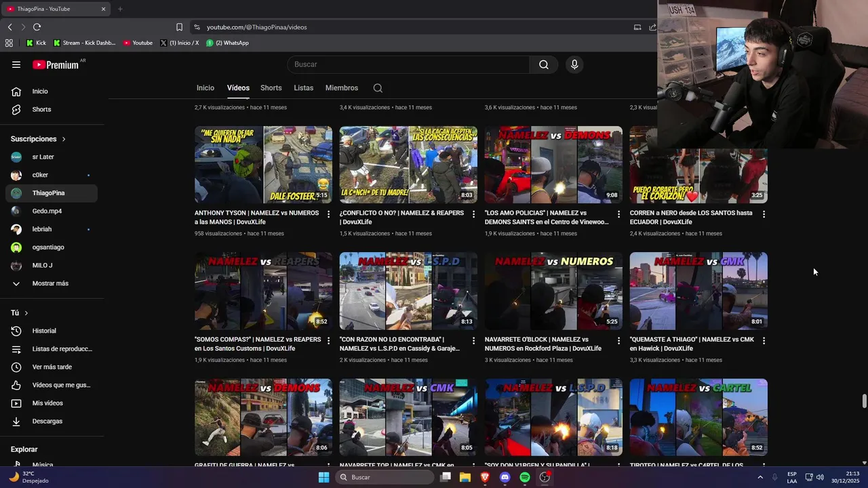Image resolution: width=868 pixels, height=488 pixels.
Task: Play NAMELEZ vs CMK 8:01 thumbnail
Action: pos(698,291)
